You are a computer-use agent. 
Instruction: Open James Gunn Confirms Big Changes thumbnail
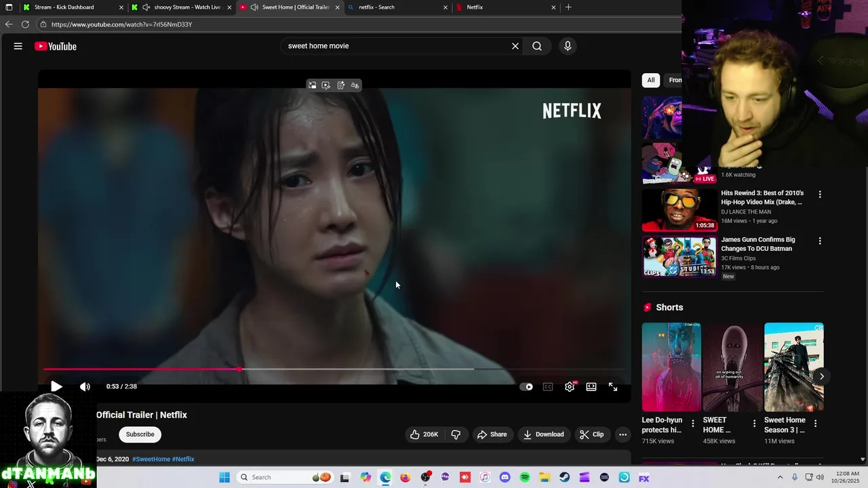[x=679, y=256]
